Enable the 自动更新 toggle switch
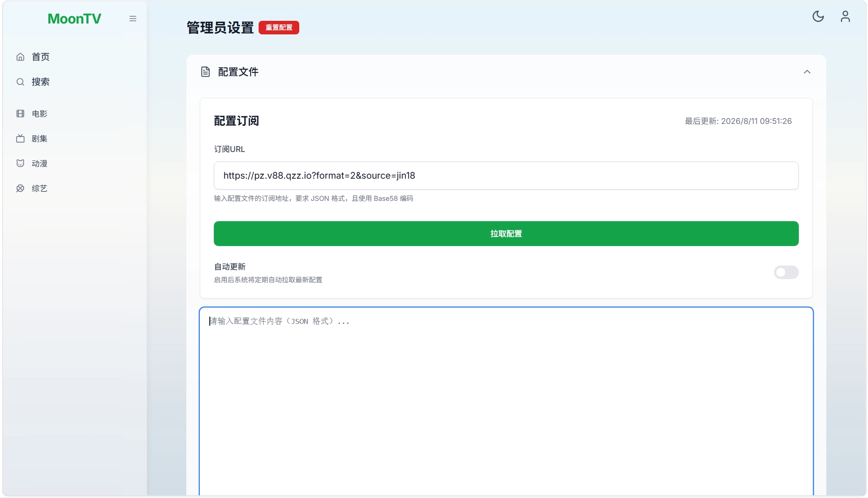Image resolution: width=868 pixels, height=498 pixels. tap(786, 272)
